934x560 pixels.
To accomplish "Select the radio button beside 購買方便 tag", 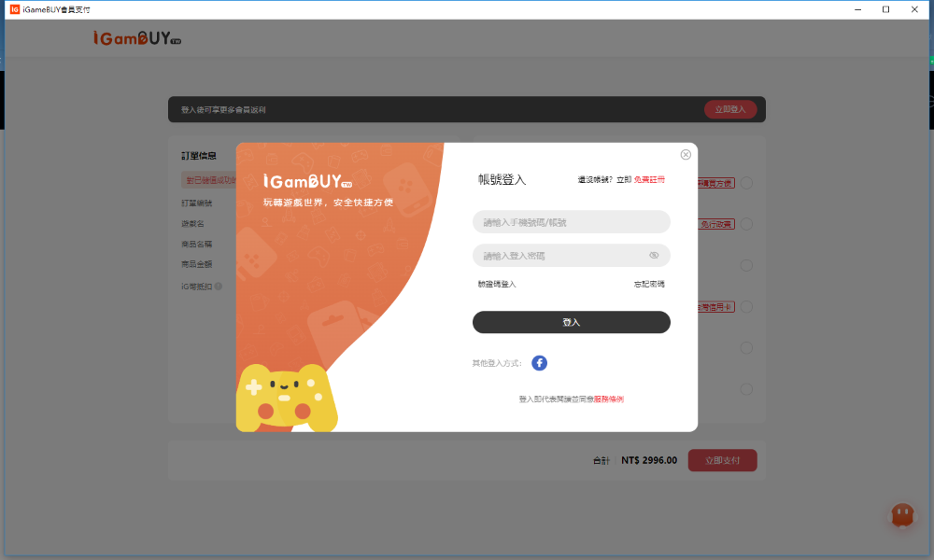I will [746, 183].
